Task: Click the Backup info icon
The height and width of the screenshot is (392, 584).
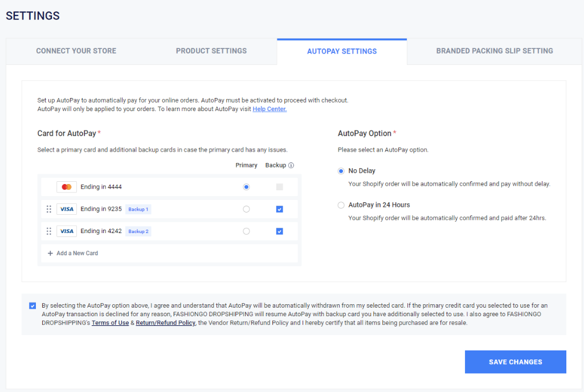Action: coord(291,165)
